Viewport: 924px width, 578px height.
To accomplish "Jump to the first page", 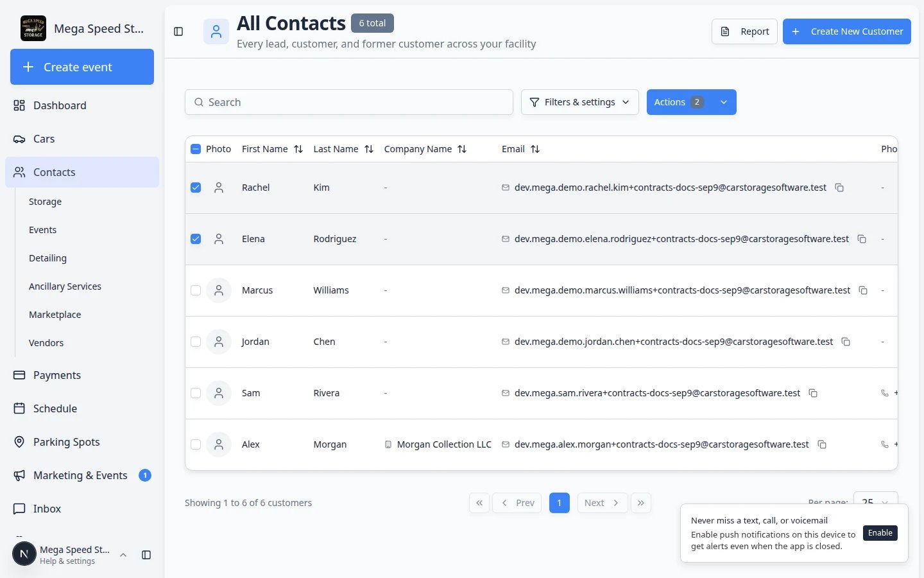I will (479, 503).
